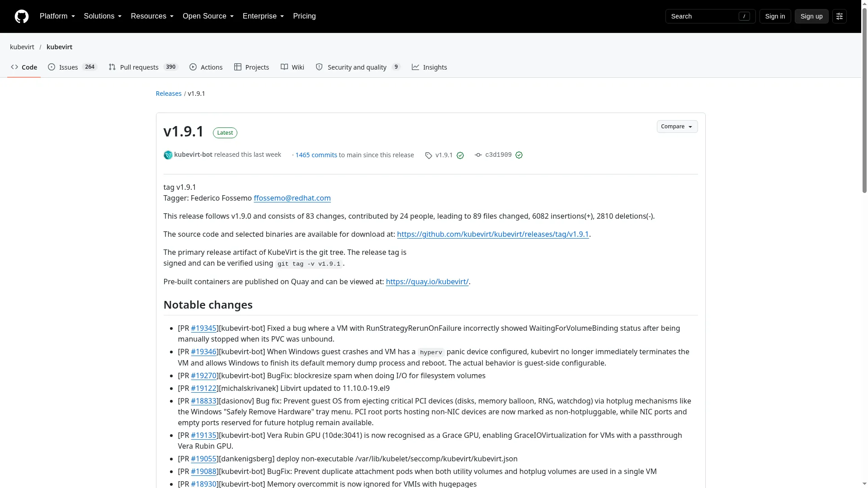Open pull request #19346 link
The width and height of the screenshot is (868, 488).
[203, 352]
